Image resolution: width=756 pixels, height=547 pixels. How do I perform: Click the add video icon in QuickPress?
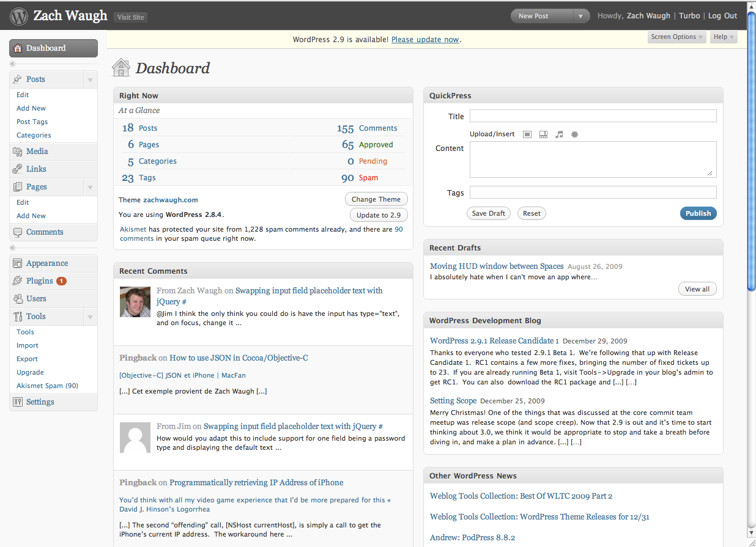(x=543, y=134)
